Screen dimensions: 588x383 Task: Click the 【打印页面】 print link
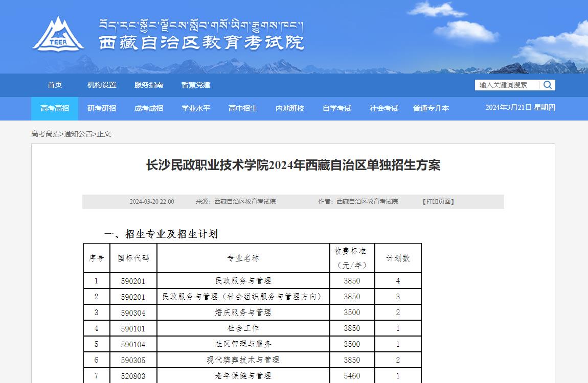tap(438, 202)
